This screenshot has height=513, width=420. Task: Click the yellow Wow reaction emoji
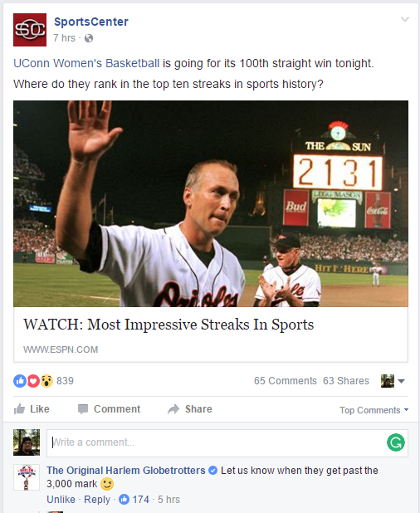[46, 381]
